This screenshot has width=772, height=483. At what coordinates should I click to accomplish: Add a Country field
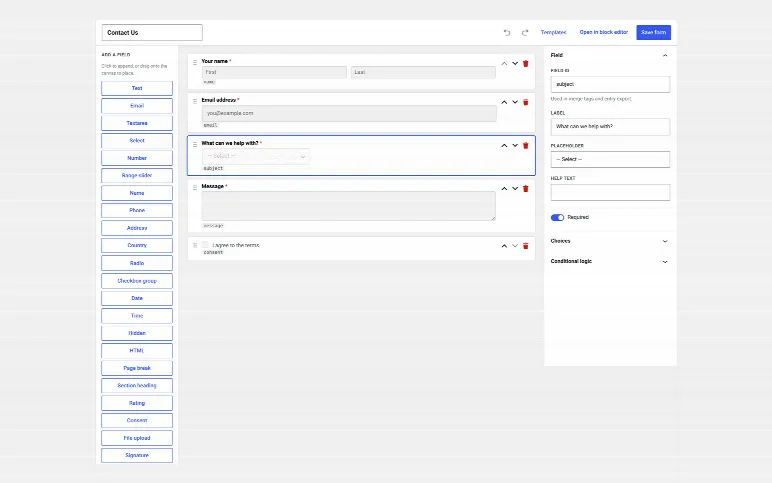(137, 246)
